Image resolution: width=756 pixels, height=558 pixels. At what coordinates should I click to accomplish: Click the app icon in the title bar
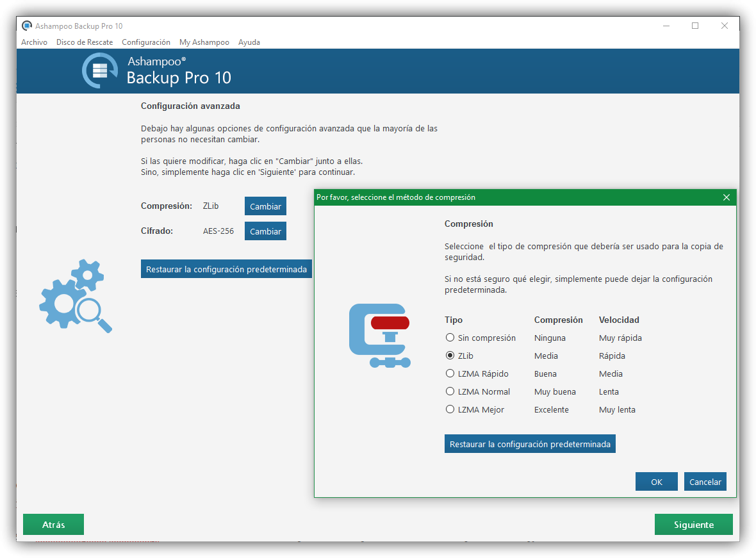tap(27, 26)
